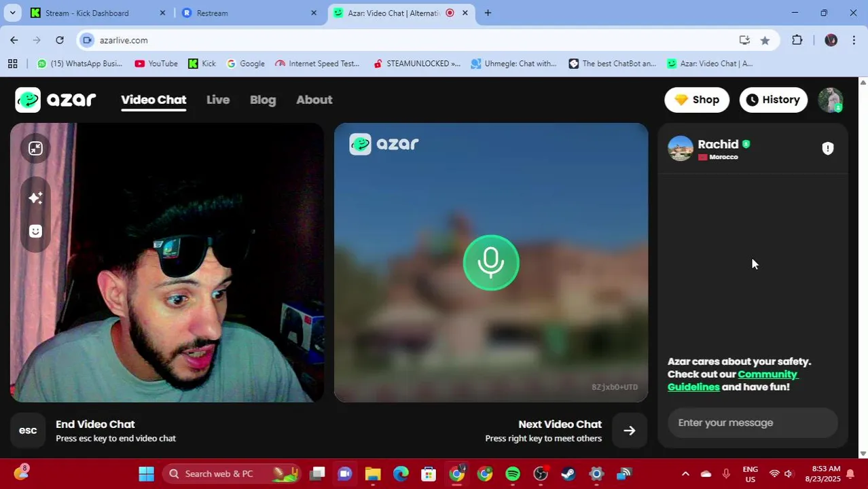Viewport: 868px width, 489px height.
Task: Open the Live tab
Action: pos(218,100)
